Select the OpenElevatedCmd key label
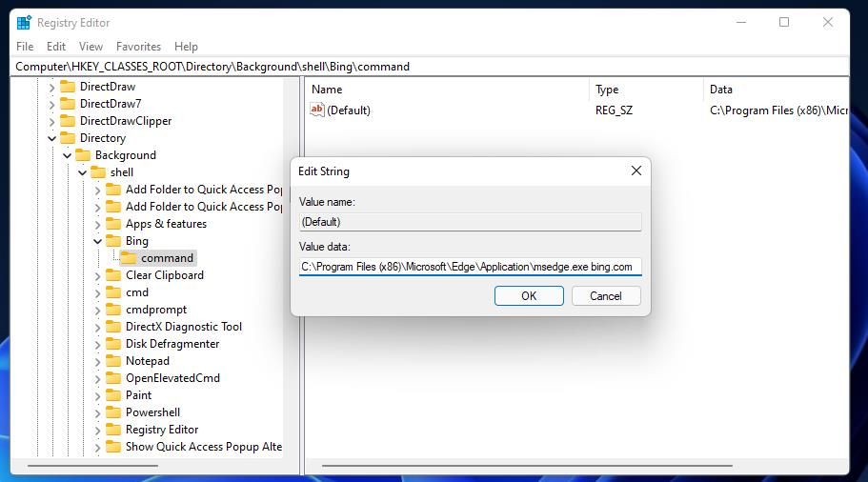Viewport: 868px width, 482px height. pos(172,378)
